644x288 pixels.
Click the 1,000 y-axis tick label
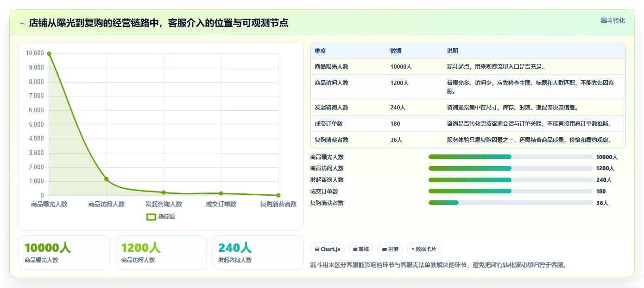[36, 182]
